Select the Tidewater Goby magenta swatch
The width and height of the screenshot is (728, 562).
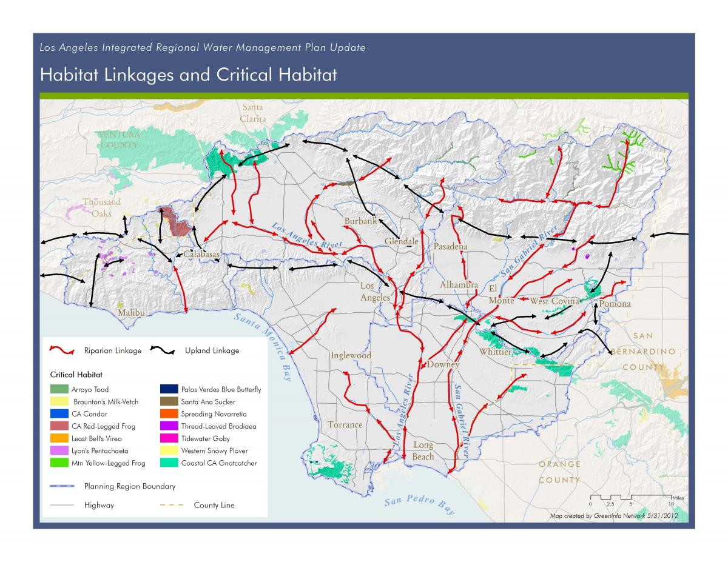(169, 438)
